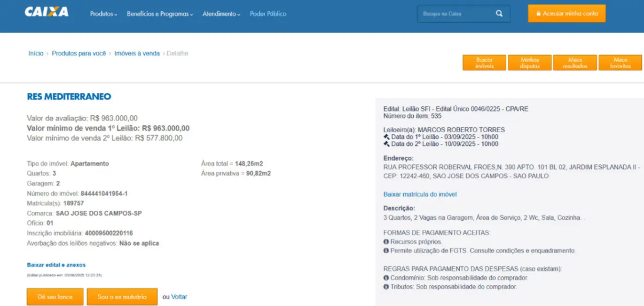The width and height of the screenshot is (644, 306).
Task: Click Sou o ex mutuário button
Action: coord(122,297)
